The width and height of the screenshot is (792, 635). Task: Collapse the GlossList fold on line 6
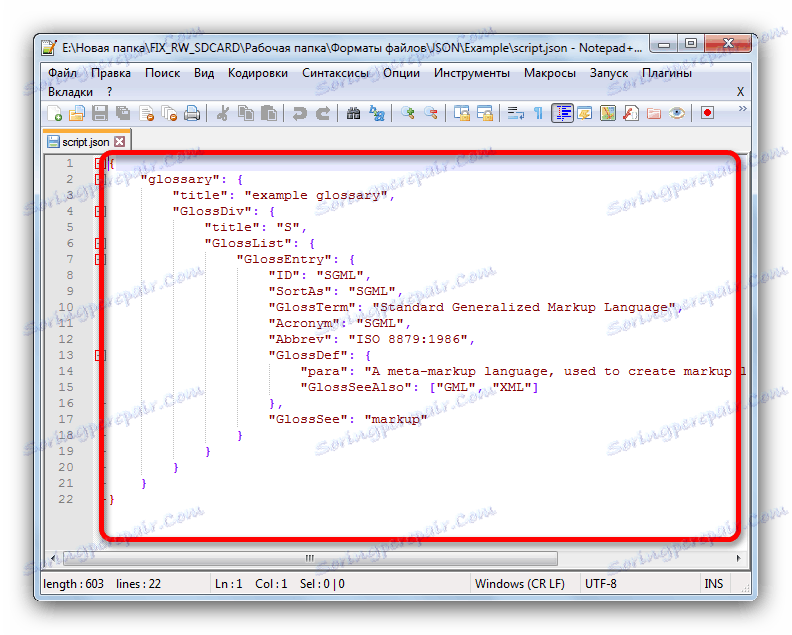[x=100, y=243]
